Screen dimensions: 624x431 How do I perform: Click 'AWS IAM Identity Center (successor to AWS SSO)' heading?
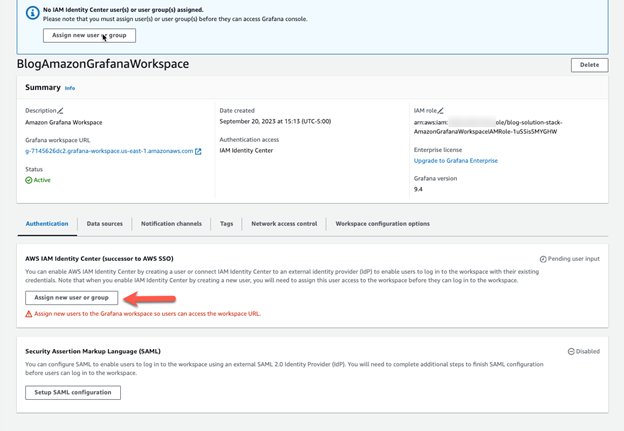(x=99, y=259)
